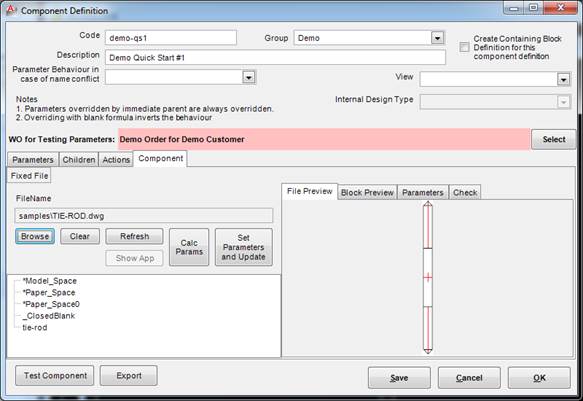Click the AutoCAD app icon in title bar

tap(11, 10)
